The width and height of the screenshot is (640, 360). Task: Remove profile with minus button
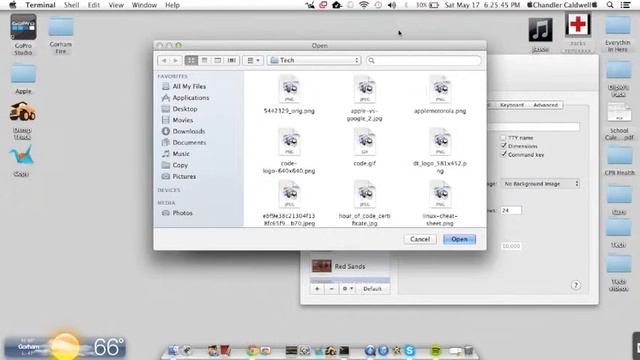(x=331, y=289)
